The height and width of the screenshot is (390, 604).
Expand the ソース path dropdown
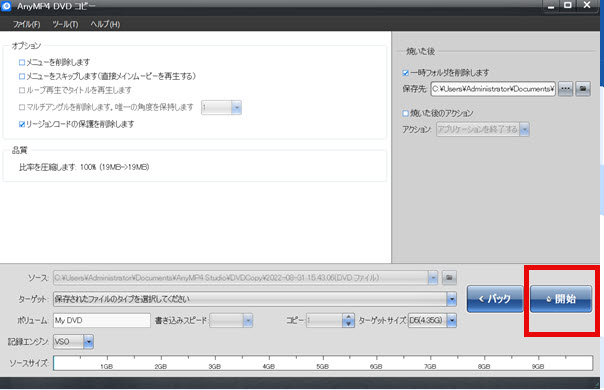433,277
